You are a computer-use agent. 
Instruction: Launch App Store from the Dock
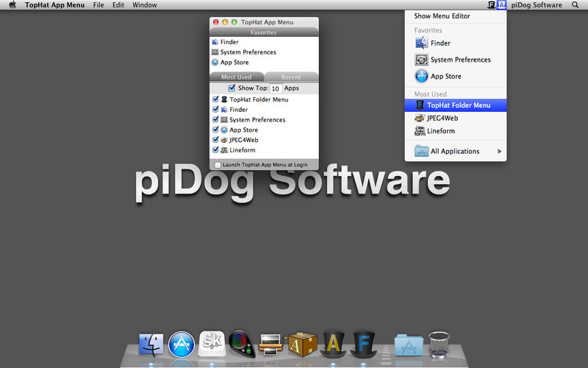click(182, 344)
